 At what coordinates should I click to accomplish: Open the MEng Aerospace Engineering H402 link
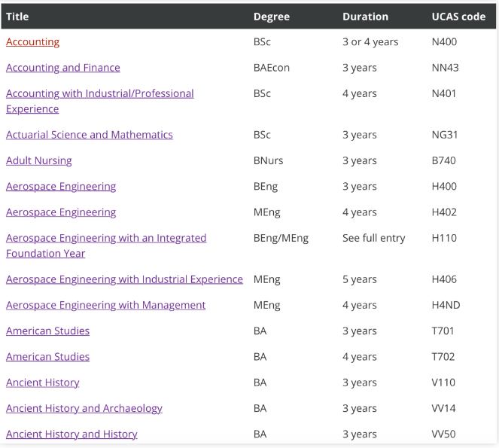[61, 212]
